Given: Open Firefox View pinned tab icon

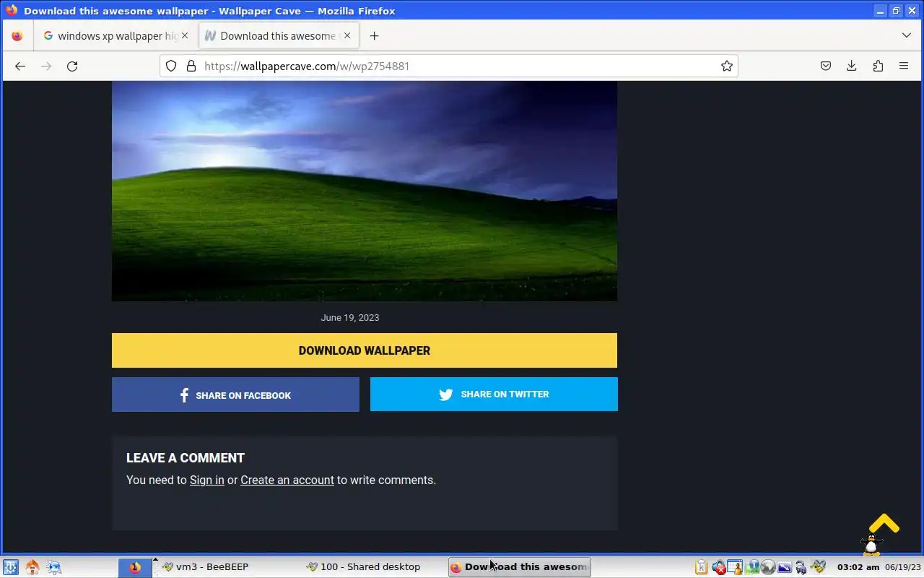Looking at the screenshot, I should point(17,35).
